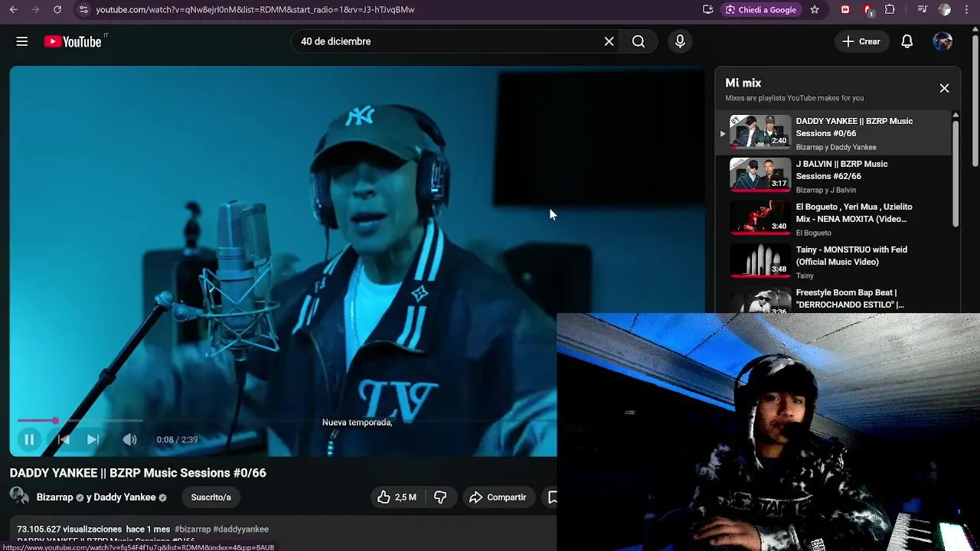Open the Tainy MONSTRUO thumbnail

760,260
